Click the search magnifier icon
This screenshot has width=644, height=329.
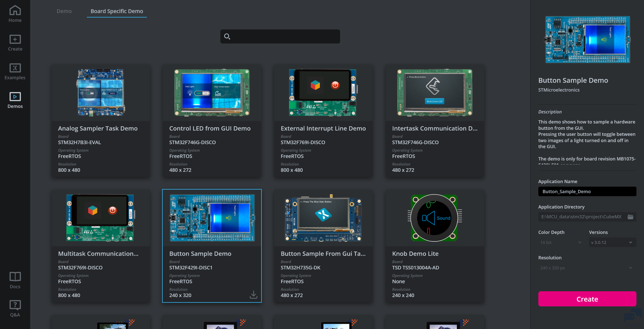point(227,36)
